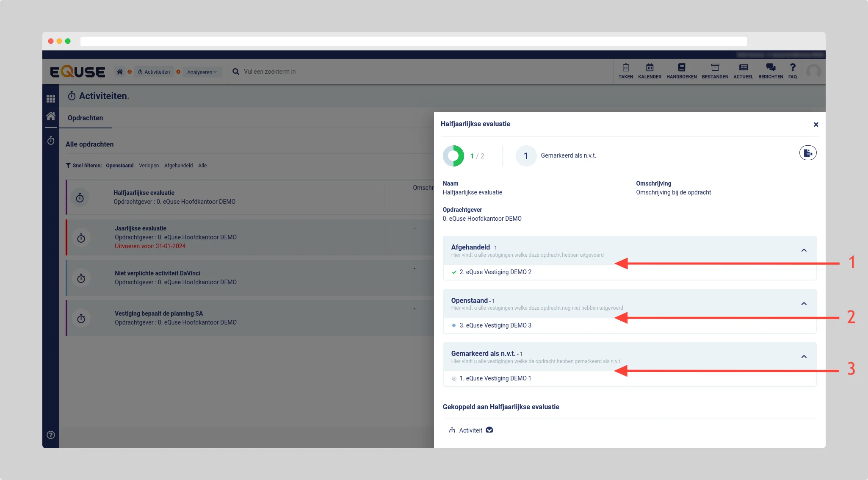Image resolution: width=868 pixels, height=480 pixels.
Task: Click stopwatch icon of Halfjaarlijkse evaluatie row
Action: [80, 197]
